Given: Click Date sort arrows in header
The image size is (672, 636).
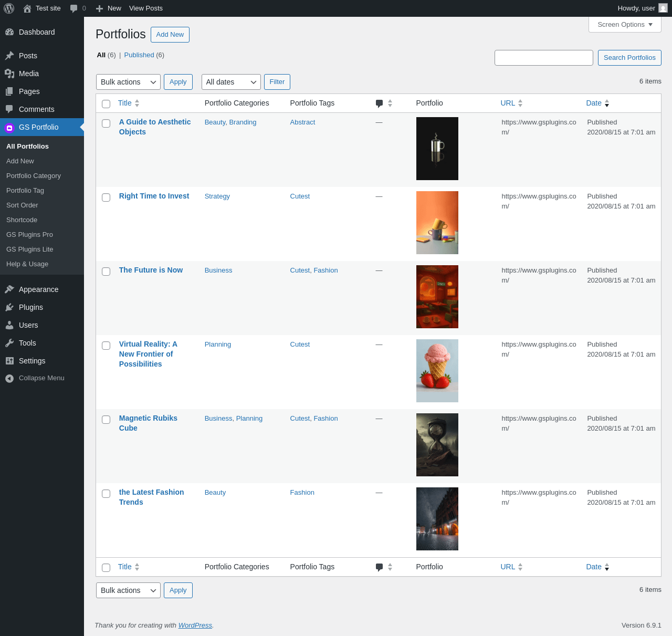Looking at the screenshot, I should pyautogui.click(x=607, y=103).
